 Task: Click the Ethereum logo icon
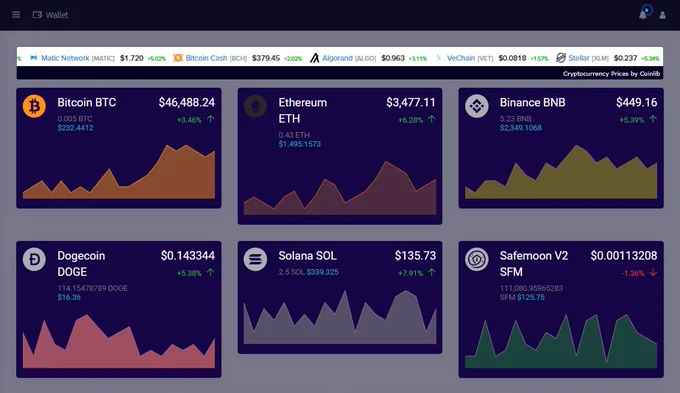click(255, 106)
